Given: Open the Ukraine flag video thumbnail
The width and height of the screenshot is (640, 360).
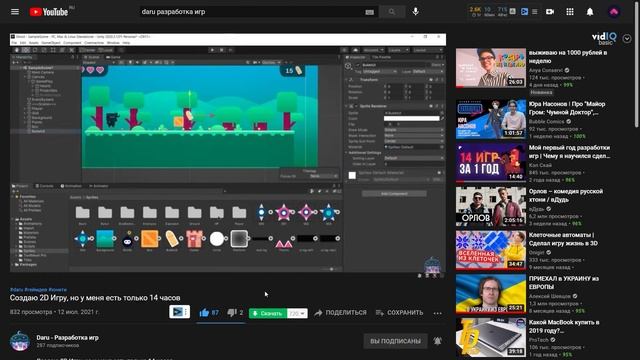Looking at the screenshot, I should click(491, 293).
